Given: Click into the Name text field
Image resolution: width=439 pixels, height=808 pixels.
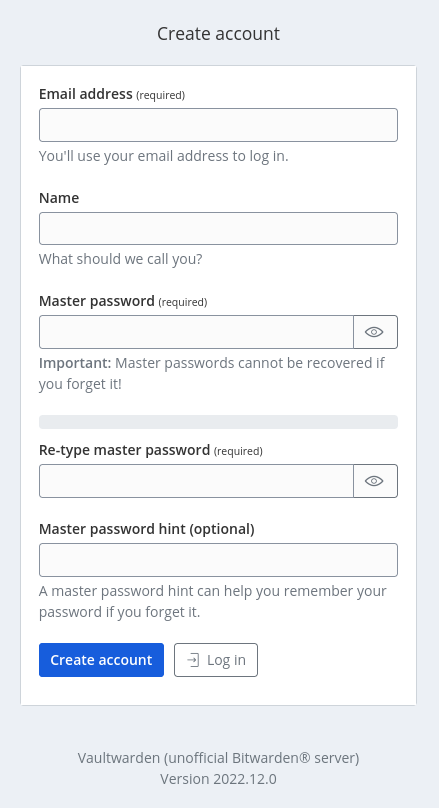Looking at the screenshot, I should click(218, 228).
